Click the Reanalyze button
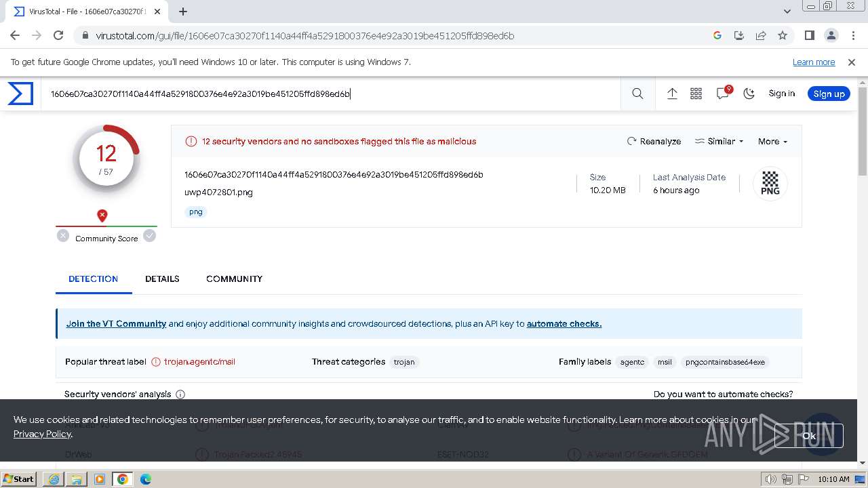 [654, 142]
